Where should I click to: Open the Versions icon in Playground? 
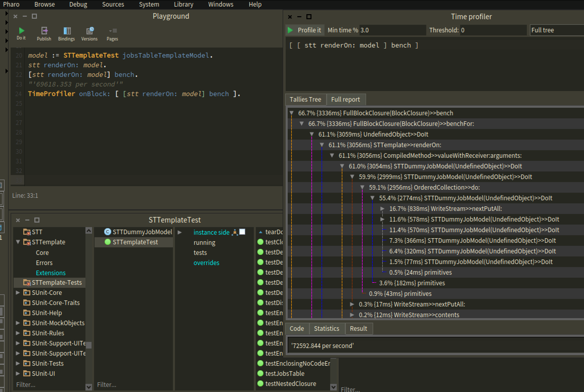(90, 31)
